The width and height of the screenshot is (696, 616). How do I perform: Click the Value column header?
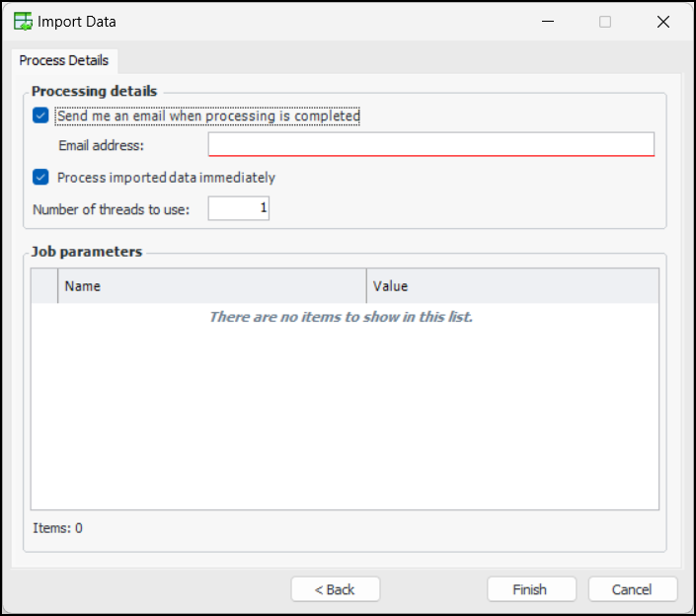511,286
